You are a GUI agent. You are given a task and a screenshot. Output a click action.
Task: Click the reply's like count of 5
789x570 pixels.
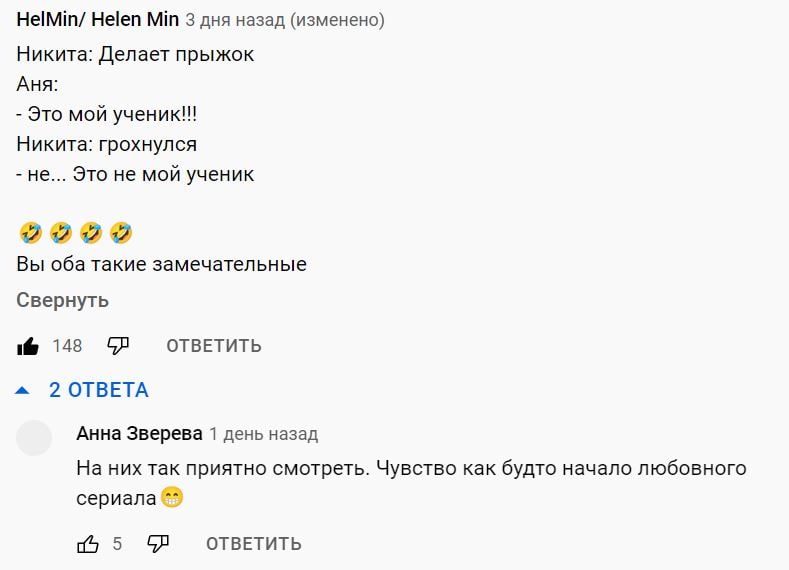(x=117, y=544)
